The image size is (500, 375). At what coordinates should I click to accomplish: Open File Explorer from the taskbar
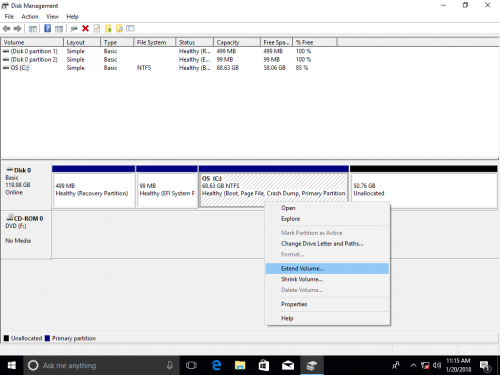click(240, 365)
